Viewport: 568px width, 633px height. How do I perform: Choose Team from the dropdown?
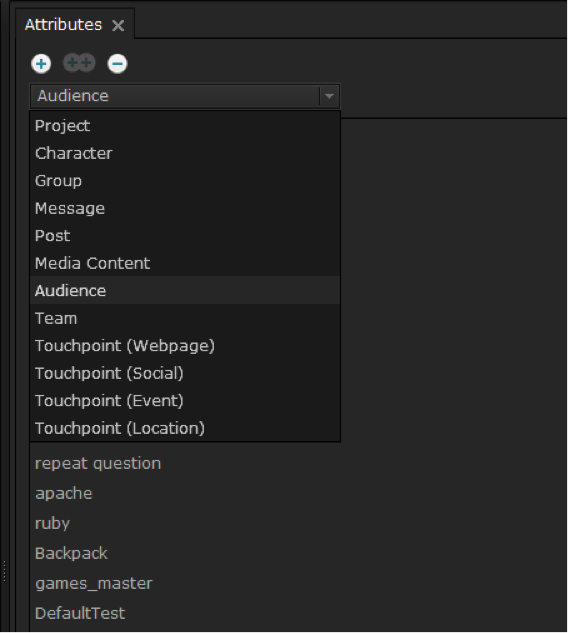(x=185, y=319)
